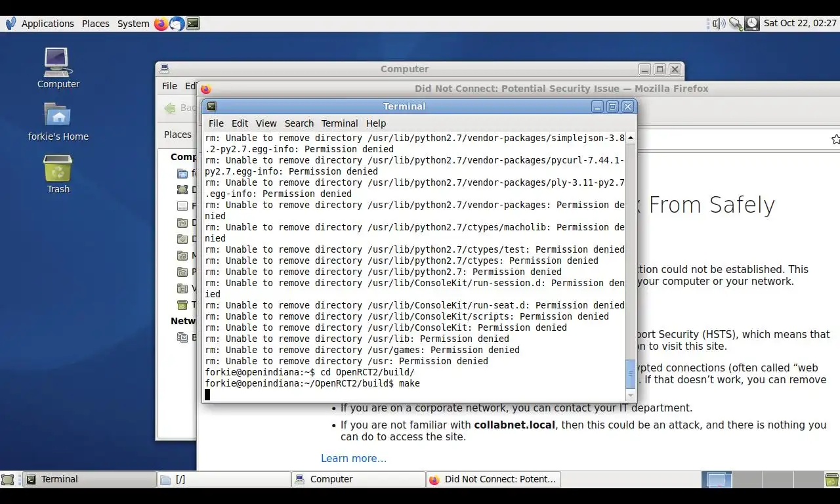Select the Videos folder icon in Computer sidebar
The image size is (840, 504).
[182, 288]
